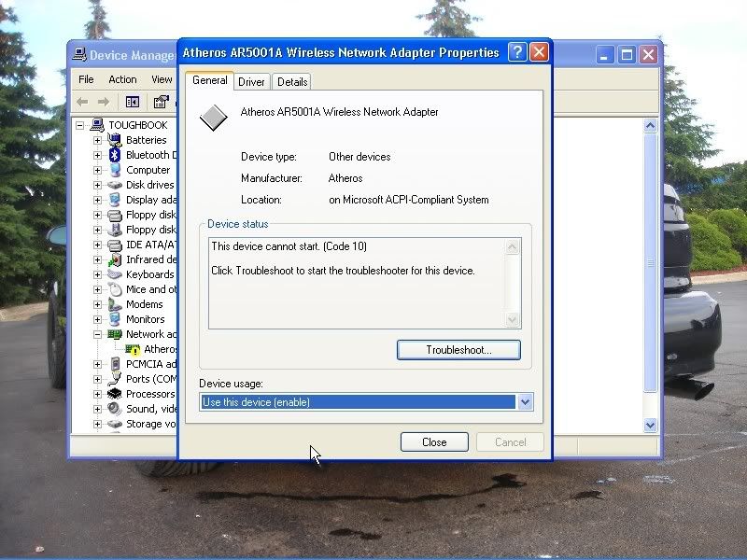Viewport: 747px width, 560px height.
Task: Click the Close button in properties dialog
Action: [434, 442]
